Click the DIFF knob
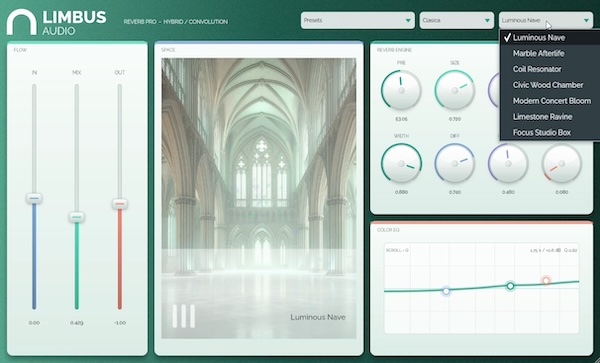This screenshot has height=363, width=600. pyautogui.click(x=455, y=163)
